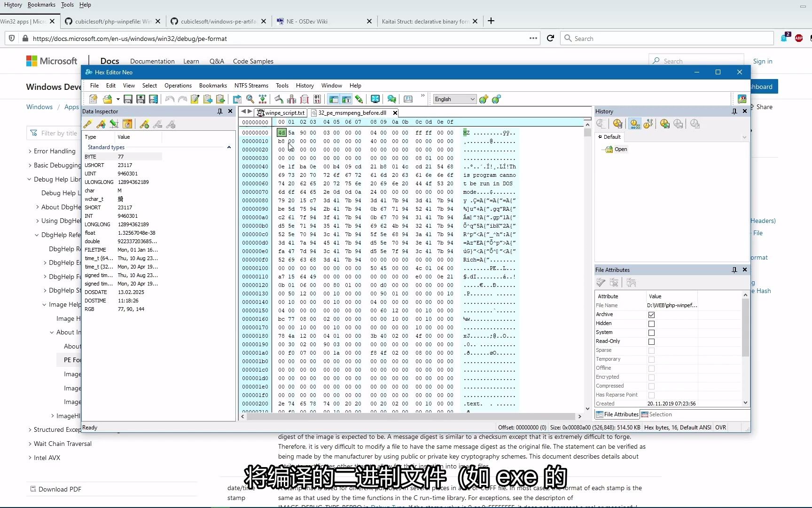
Task: Click the Find magnifying glass icon
Action: 250,99
